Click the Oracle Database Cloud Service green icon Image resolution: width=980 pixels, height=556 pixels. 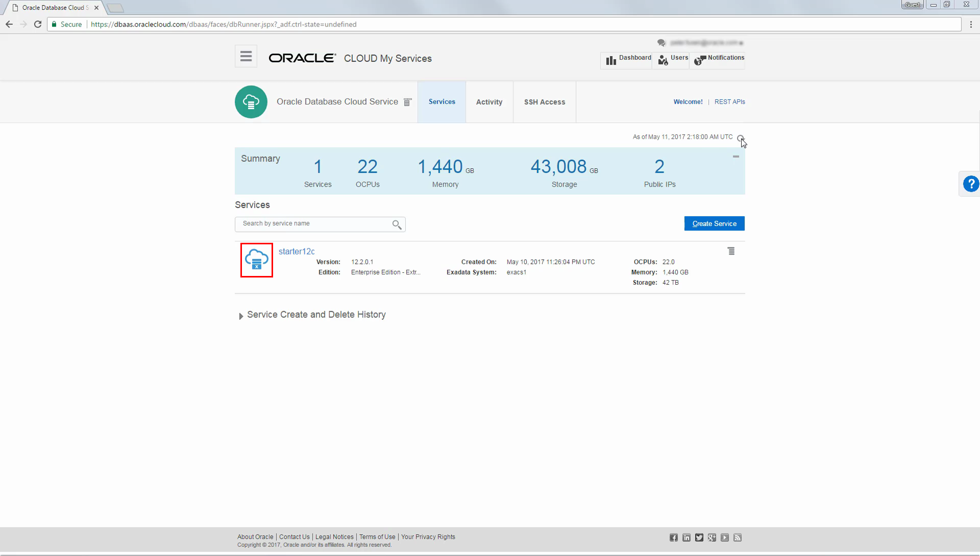(x=251, y=102)
